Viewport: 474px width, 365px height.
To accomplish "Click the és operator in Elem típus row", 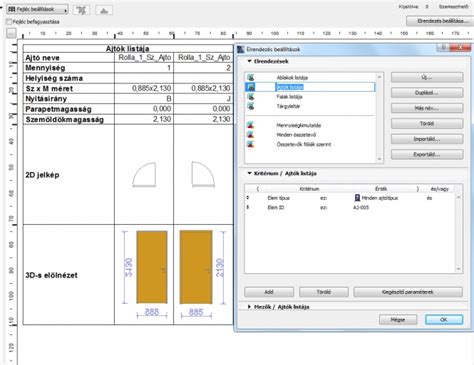I will [x=429, y=198].
